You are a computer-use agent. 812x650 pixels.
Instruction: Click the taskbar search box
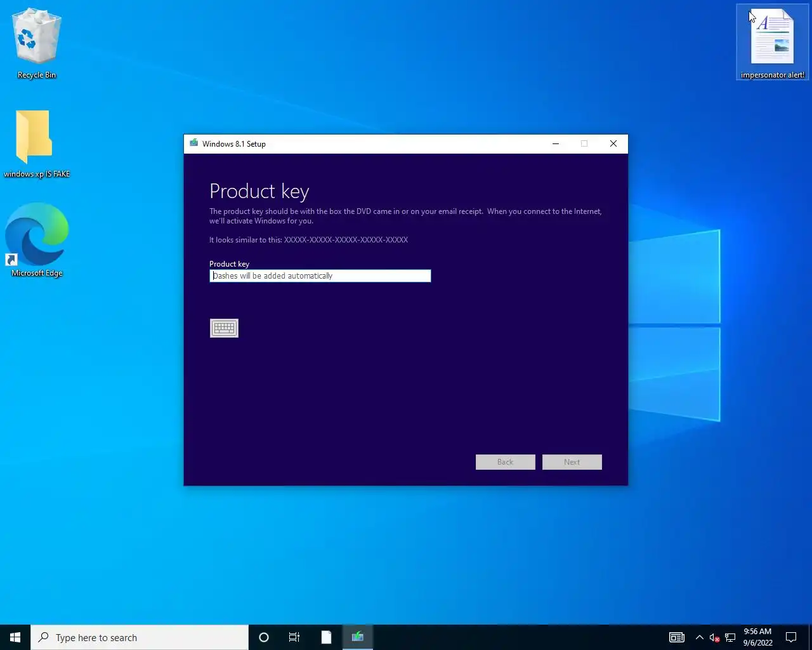click(x=140, y=637)
